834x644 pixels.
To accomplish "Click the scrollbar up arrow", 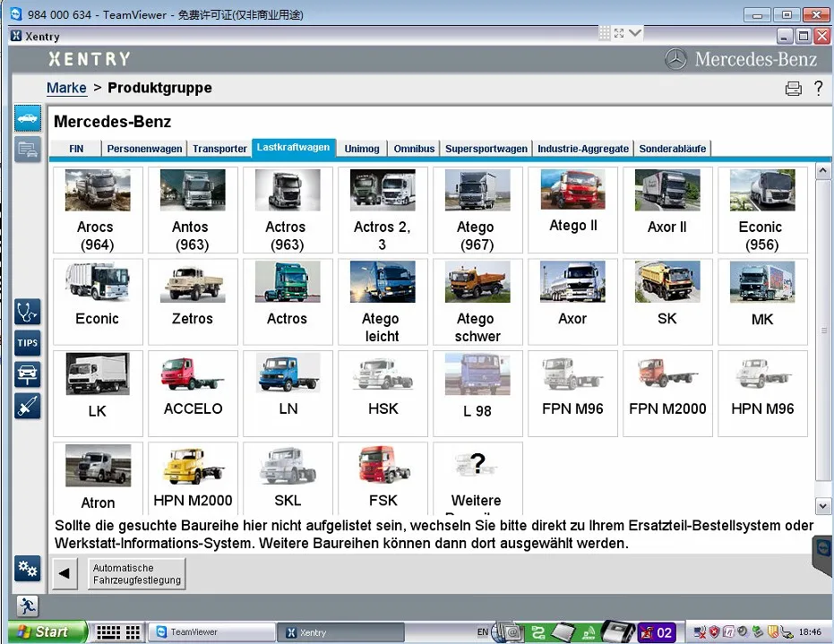I will (823, 171).
